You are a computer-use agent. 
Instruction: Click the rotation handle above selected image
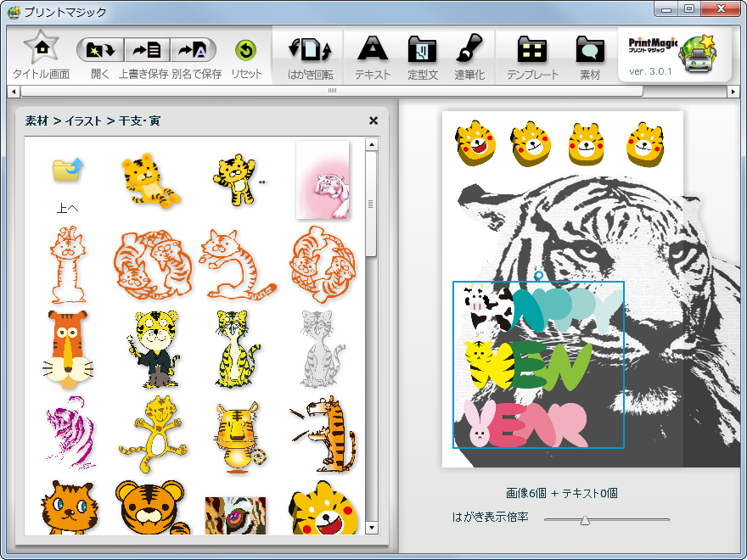tap(538, 275)
